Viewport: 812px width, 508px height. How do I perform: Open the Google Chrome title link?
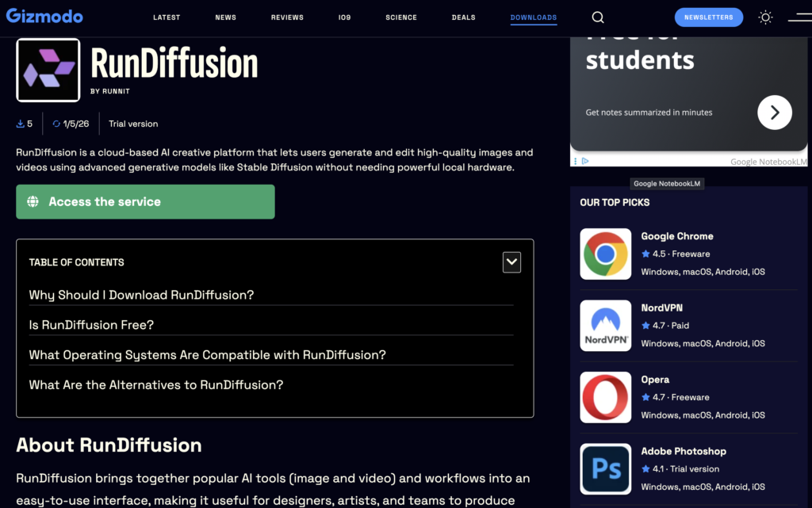tap(677, 236)
